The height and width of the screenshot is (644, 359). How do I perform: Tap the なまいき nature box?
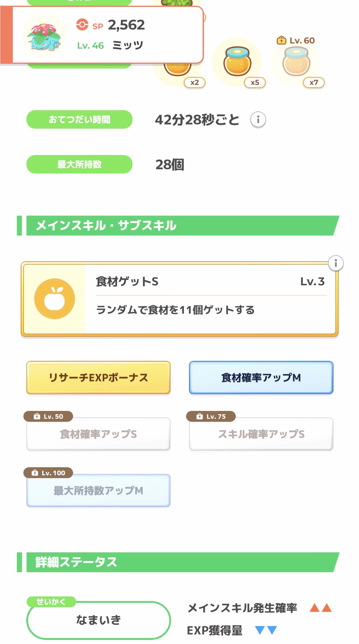98,620
